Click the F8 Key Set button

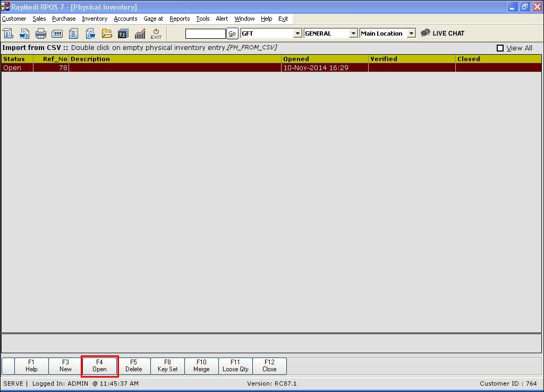click(x=167, y=366)
